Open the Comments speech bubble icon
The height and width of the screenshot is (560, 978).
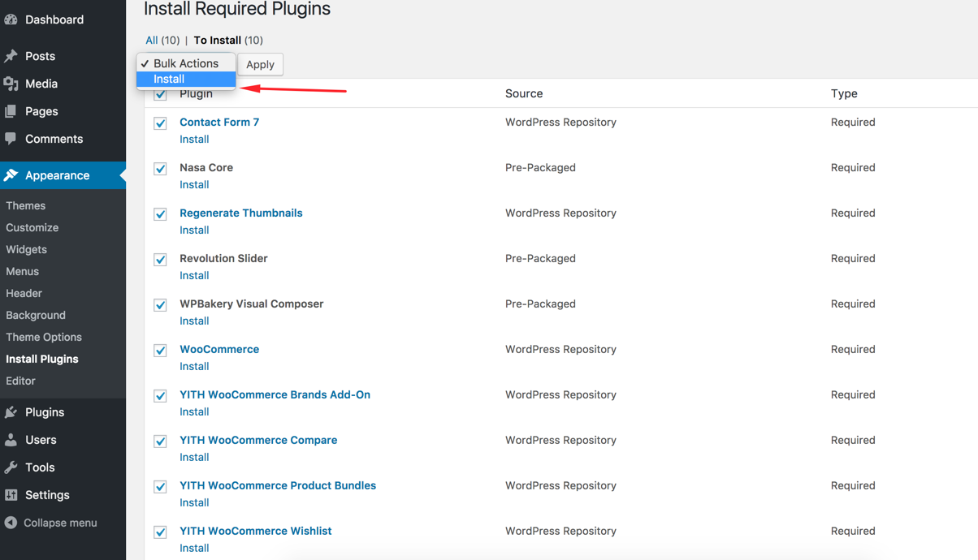[x=11, y=139]
